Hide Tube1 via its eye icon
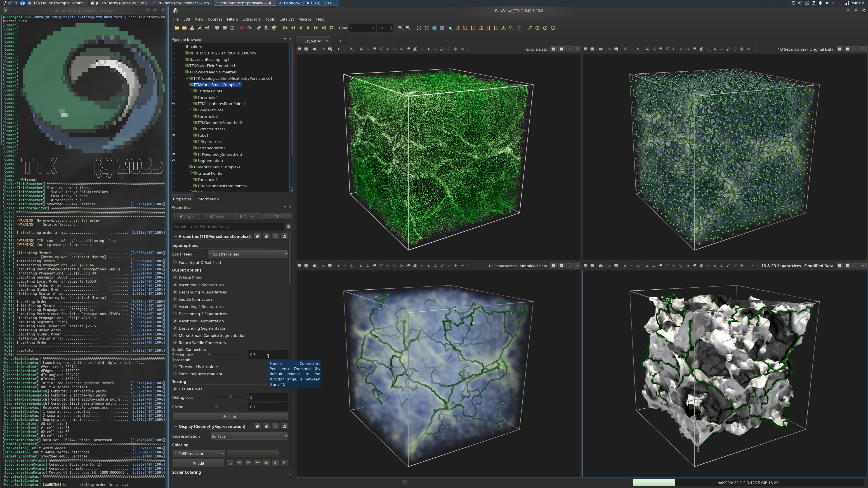The image size is (868, 488). [x=174, y=135]
